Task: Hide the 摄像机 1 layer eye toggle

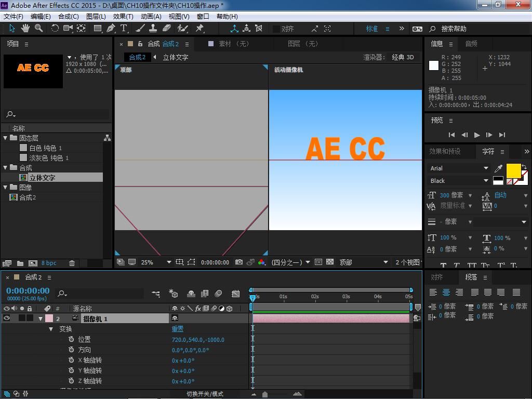Action: (6, 318)
